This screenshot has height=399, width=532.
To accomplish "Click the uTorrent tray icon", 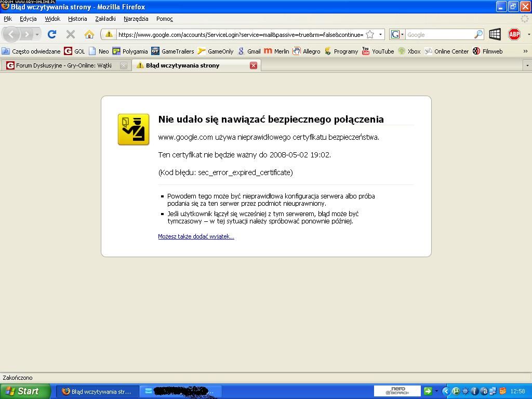I will click(456, 391).
